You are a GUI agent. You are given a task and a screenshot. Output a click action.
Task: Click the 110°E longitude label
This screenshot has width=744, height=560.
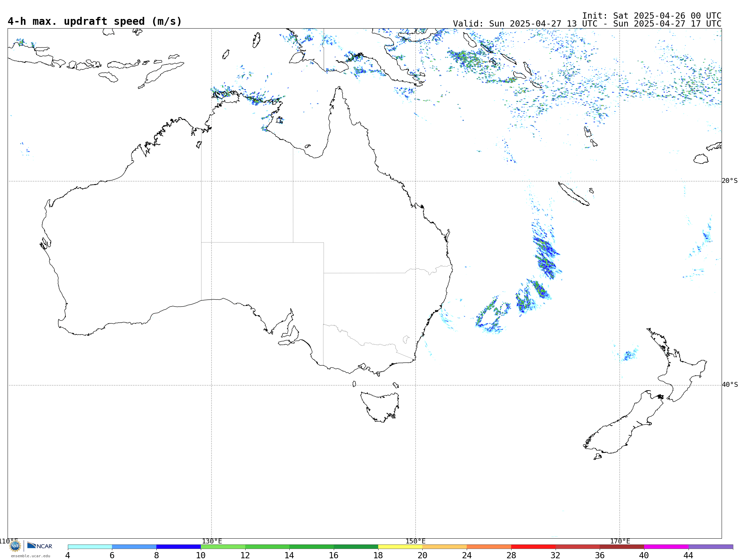(9, 541)
